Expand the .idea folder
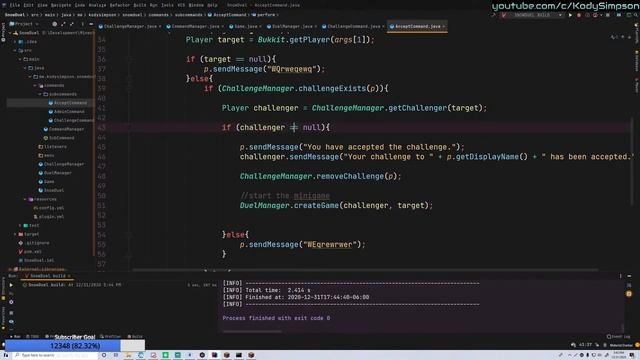 16,42
